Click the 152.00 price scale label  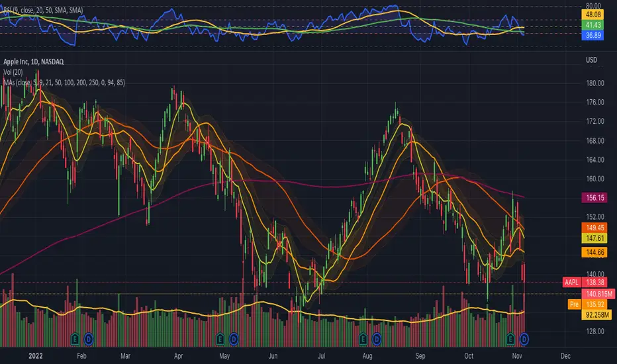coord(595,217)
